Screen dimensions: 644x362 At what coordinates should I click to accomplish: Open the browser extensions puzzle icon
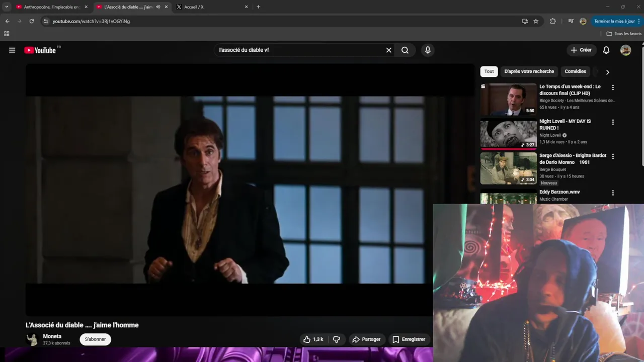[x=553, y=21]
